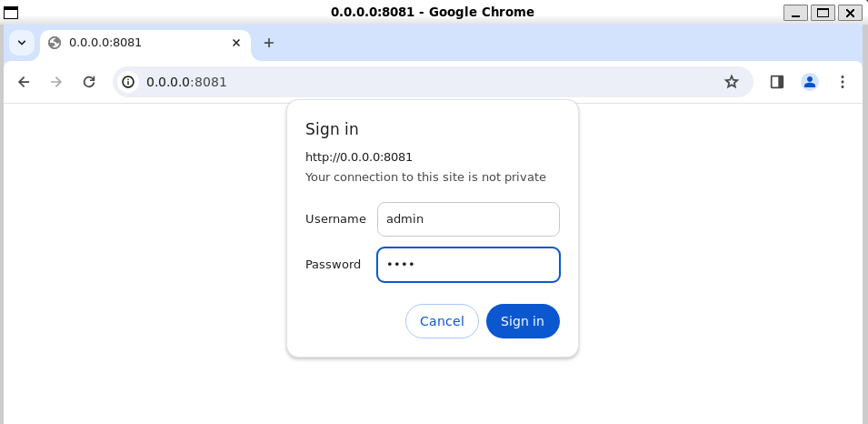Open the three-dot Chrome menu
This screenshot has width=868, height=424.
click(x=843, y=82)
